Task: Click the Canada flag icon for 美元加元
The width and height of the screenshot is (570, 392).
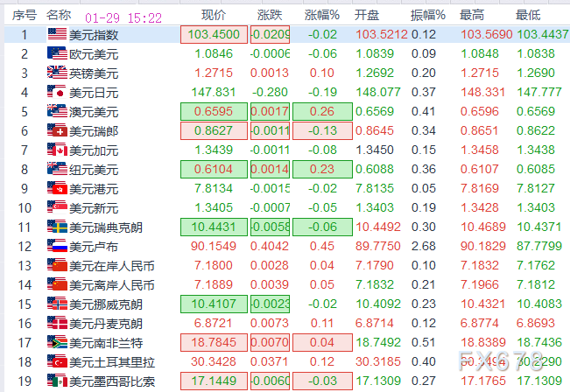Action: coord(58,150)
